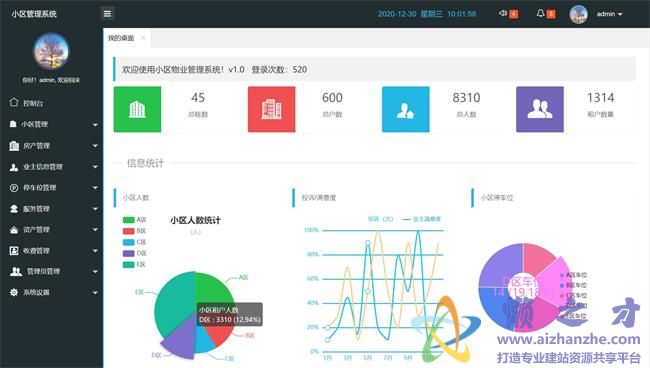This screenshot has height=368, width=650.
Task: Click the purple tenant count tile icon
Action: point(540,109)
